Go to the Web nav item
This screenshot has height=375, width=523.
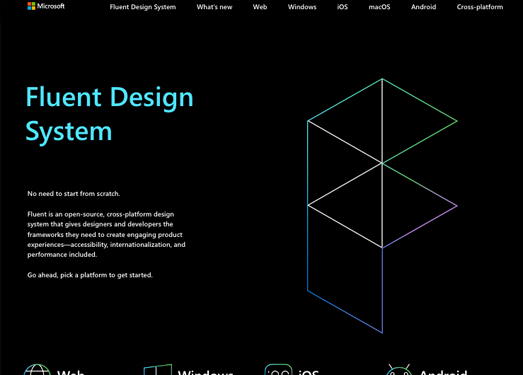tap(260, 7)
